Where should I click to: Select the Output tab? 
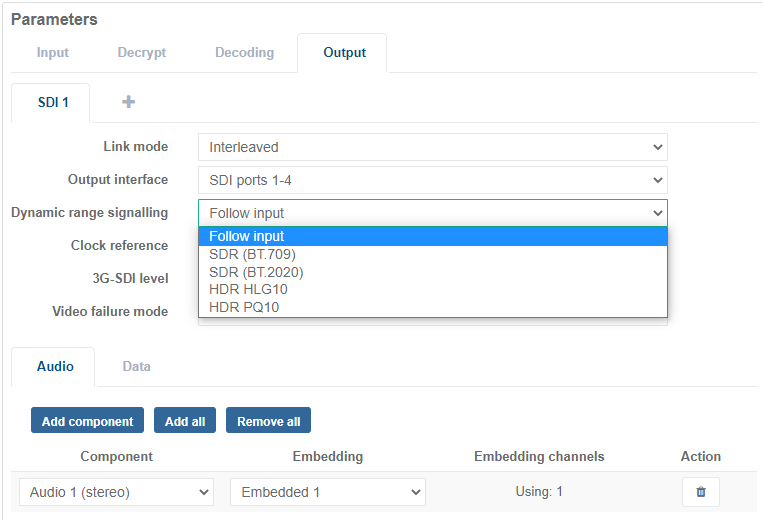344,53
